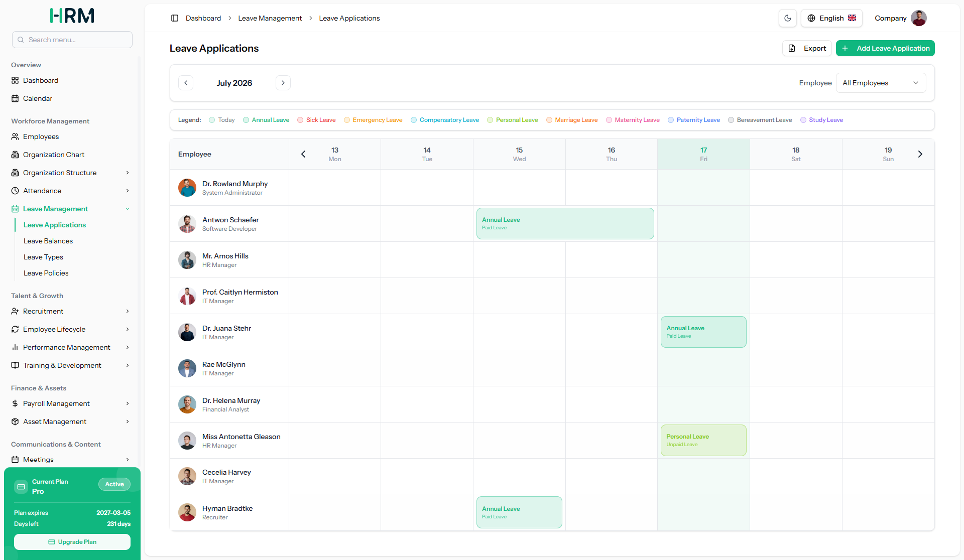964x560 pixels.
Task: Click the Asset Management box icon
Action: [15, 422]
